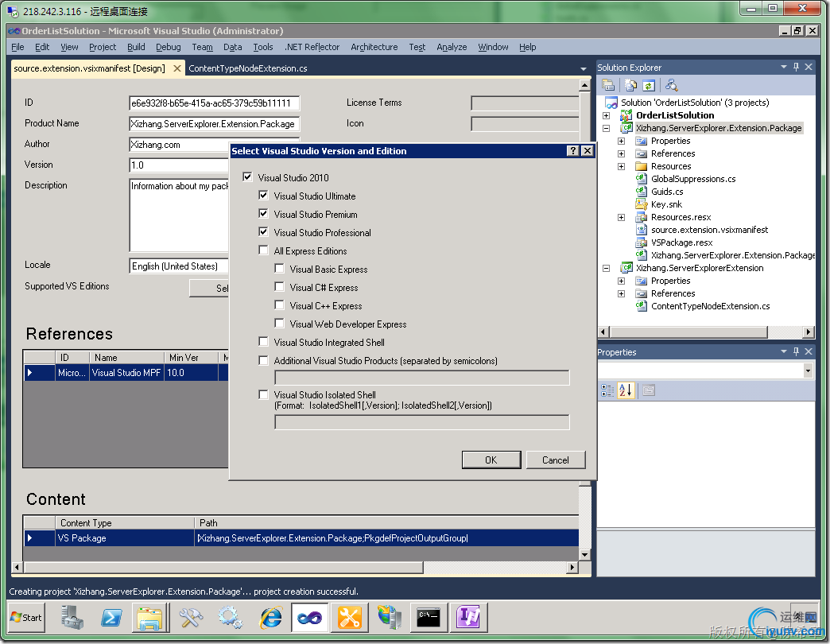Click Additional Visual Studio Products text field
The image size is (830, 644).
422,378
